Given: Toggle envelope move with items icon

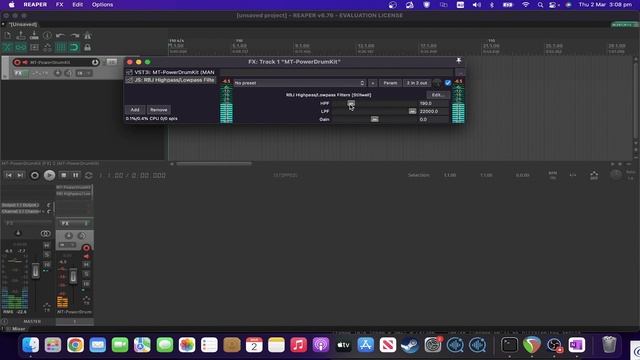Looking at the screenshot, I should (47, 47).
